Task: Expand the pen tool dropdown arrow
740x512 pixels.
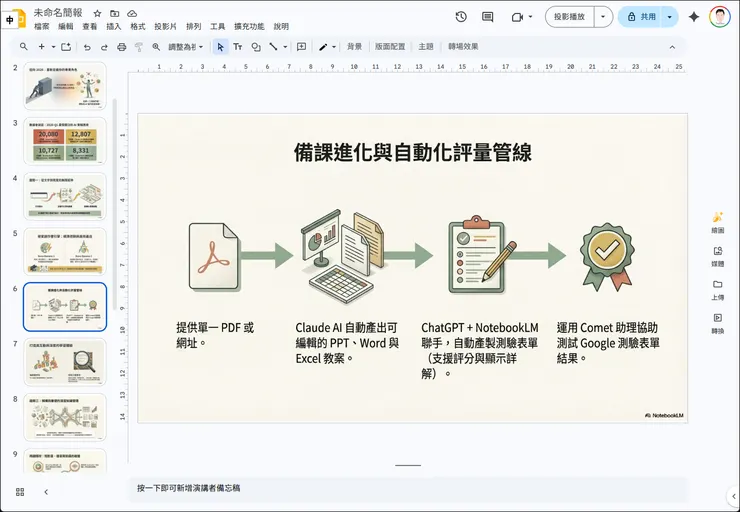Action: [334, 47]
